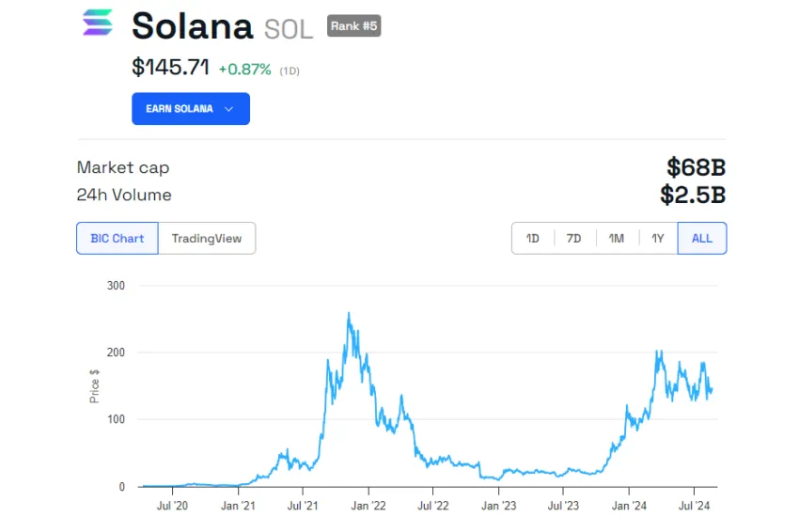This screenshot has height=532, width=799.
Task: Click the November 2021 price peak
Action: (x=349, y=314)
